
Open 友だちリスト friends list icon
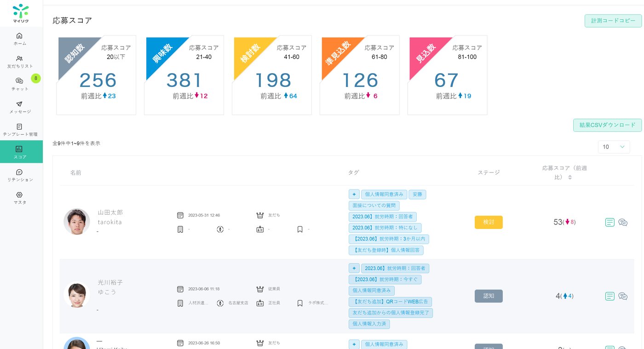tap(19, 58)
